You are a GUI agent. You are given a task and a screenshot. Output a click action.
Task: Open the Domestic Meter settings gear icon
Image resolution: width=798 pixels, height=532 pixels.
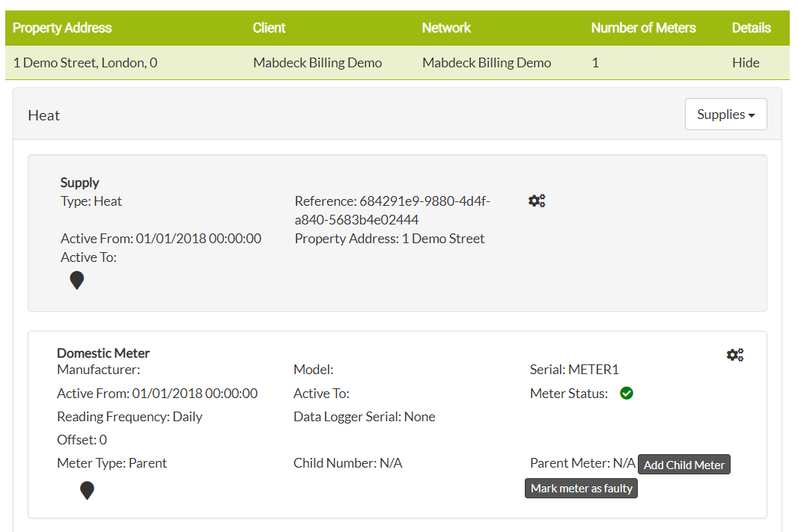[735, 354]
